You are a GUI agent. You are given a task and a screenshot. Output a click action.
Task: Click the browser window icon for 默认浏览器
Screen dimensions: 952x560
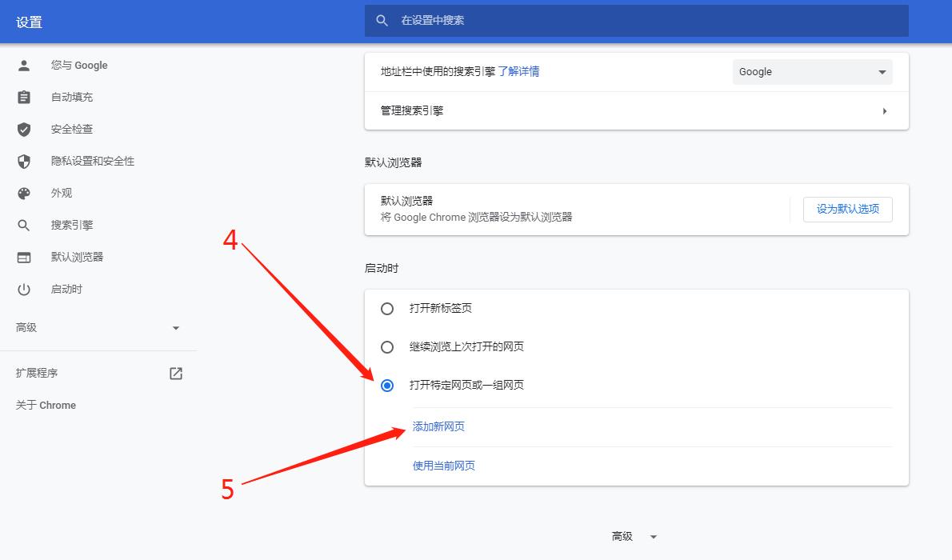click(x=24, y=257)
